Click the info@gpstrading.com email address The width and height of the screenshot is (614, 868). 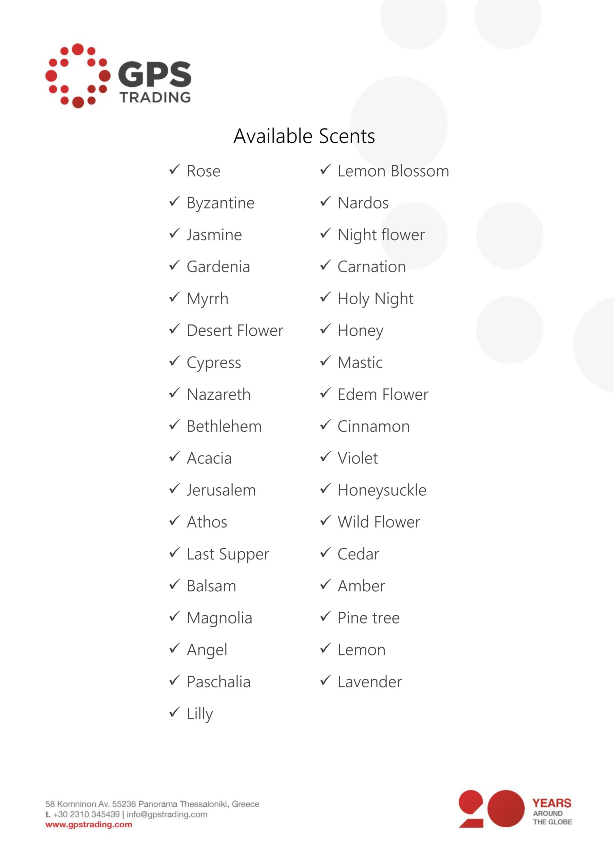tap(167, 814)
